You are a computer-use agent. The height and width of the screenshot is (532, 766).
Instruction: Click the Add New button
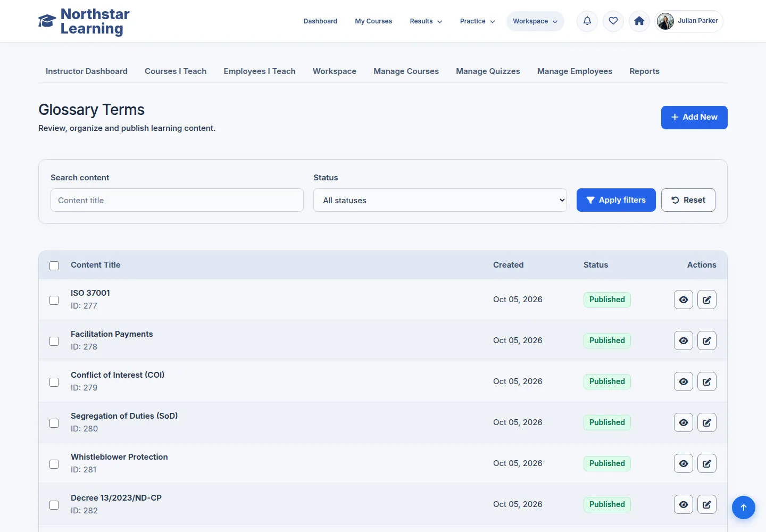coord(694,118)
